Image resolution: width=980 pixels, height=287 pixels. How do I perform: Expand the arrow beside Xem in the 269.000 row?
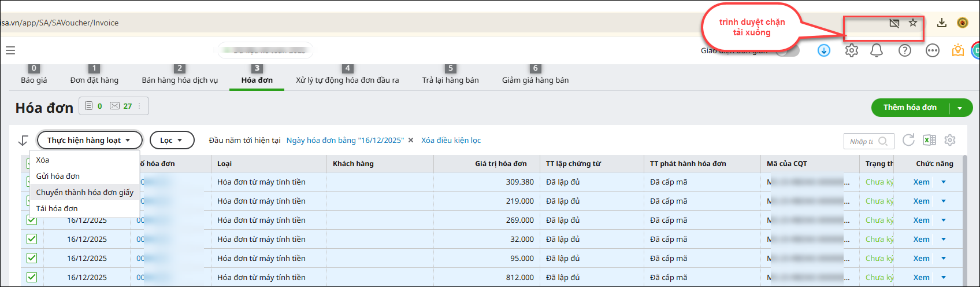[944, 220]
